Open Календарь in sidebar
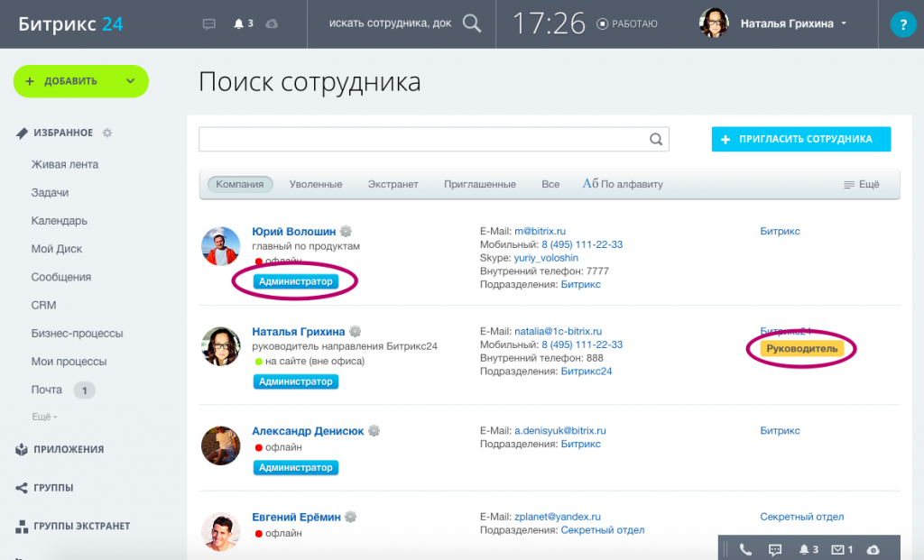Screen dimensions: 924x560 (60, 221)
